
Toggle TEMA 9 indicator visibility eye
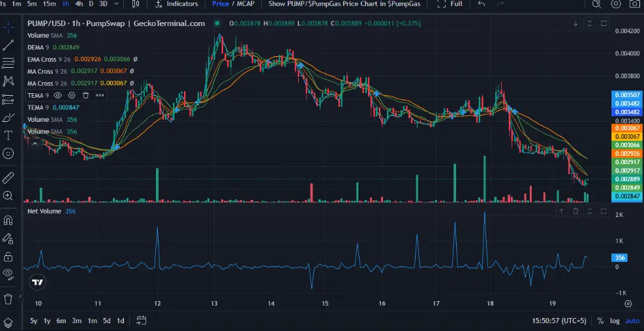tap(58, 95)
